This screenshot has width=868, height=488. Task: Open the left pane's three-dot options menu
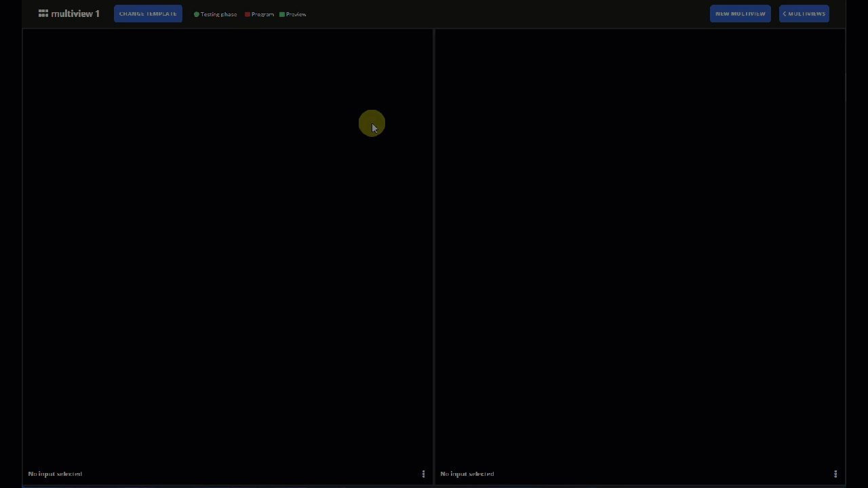(423, 474)
